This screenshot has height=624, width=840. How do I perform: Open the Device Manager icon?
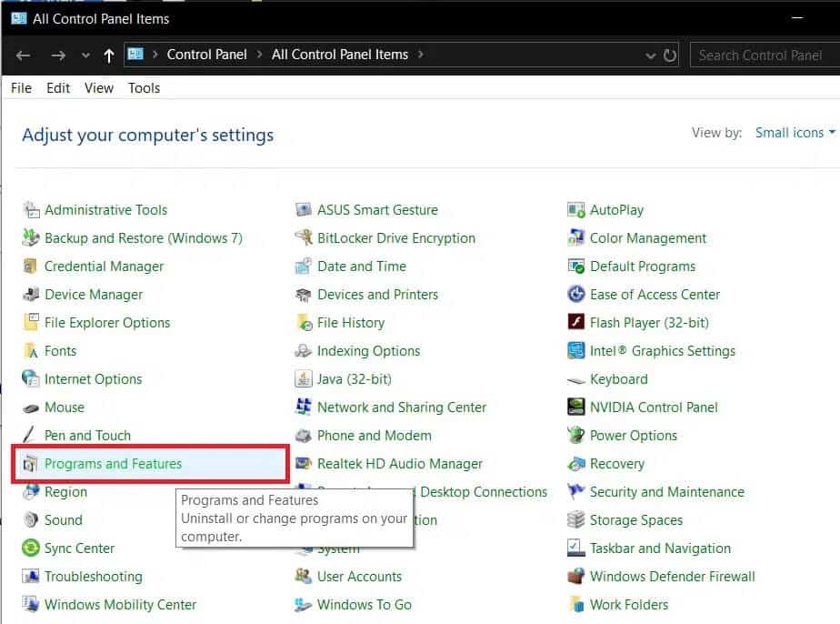31,295
